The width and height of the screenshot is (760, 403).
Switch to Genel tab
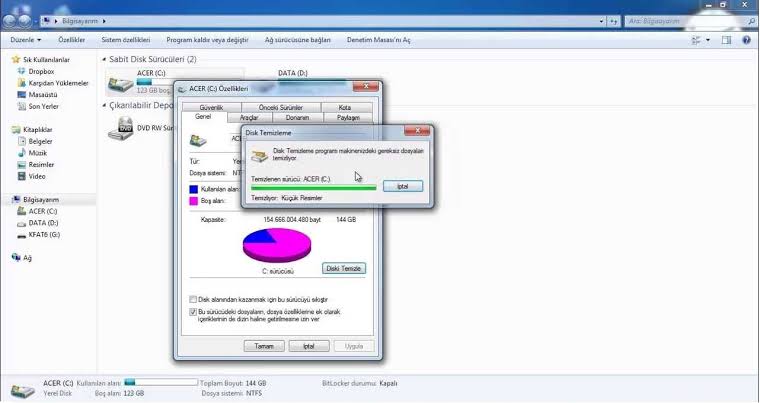203,117
